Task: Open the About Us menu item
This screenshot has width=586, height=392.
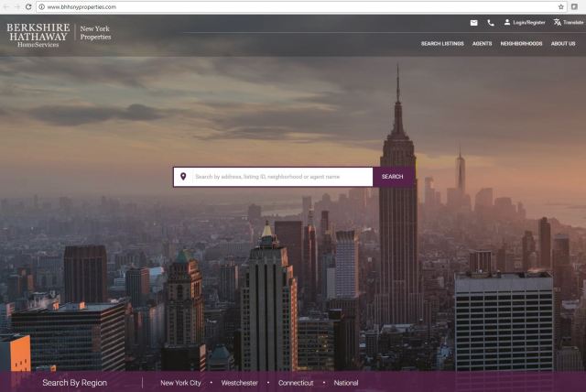Action: coord(563,44)
